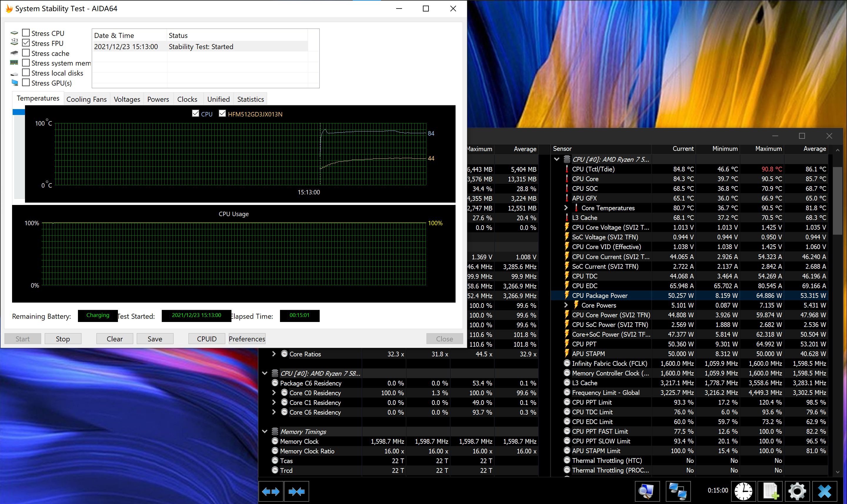Click the blue X close sensors icon
Viewport: 847px width, 504px height.
point(825,491)
